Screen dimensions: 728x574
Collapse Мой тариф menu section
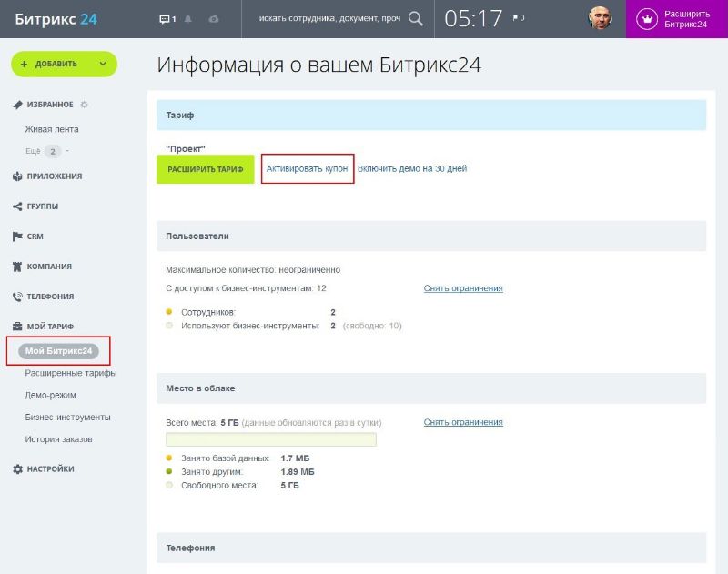pyautogui.click(x=50, y=327)
